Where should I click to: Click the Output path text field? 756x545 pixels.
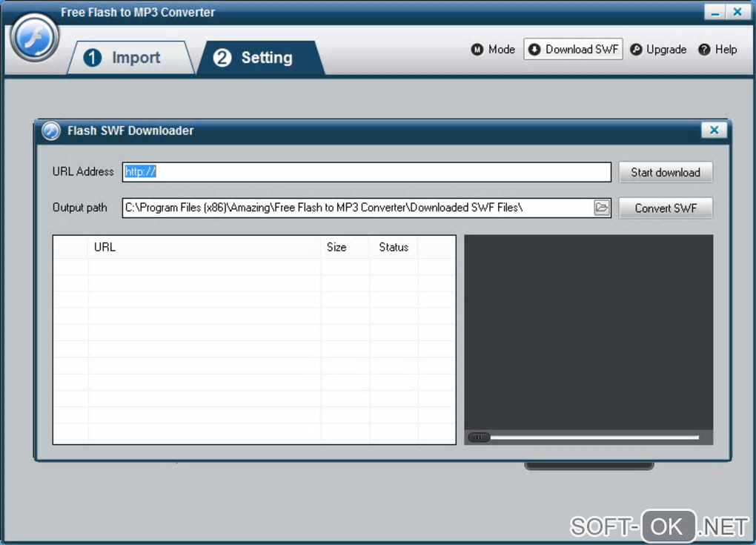[x=357, y=208]
